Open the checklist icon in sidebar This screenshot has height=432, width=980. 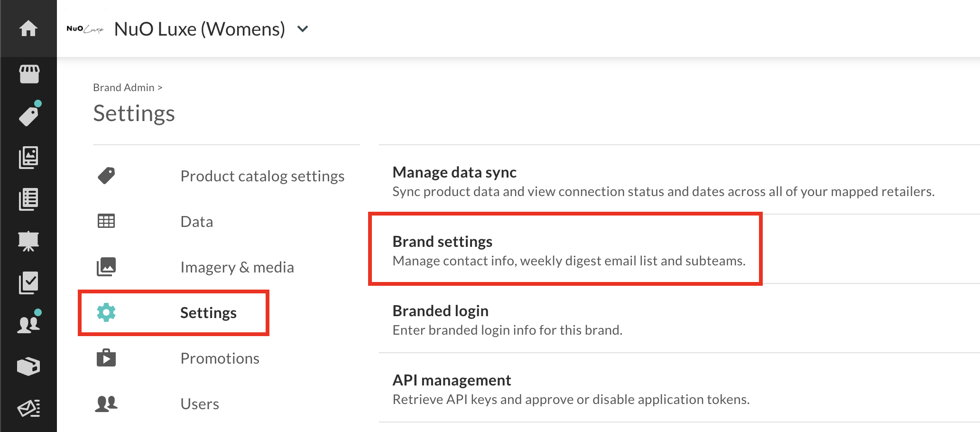(x=28, y=283)
